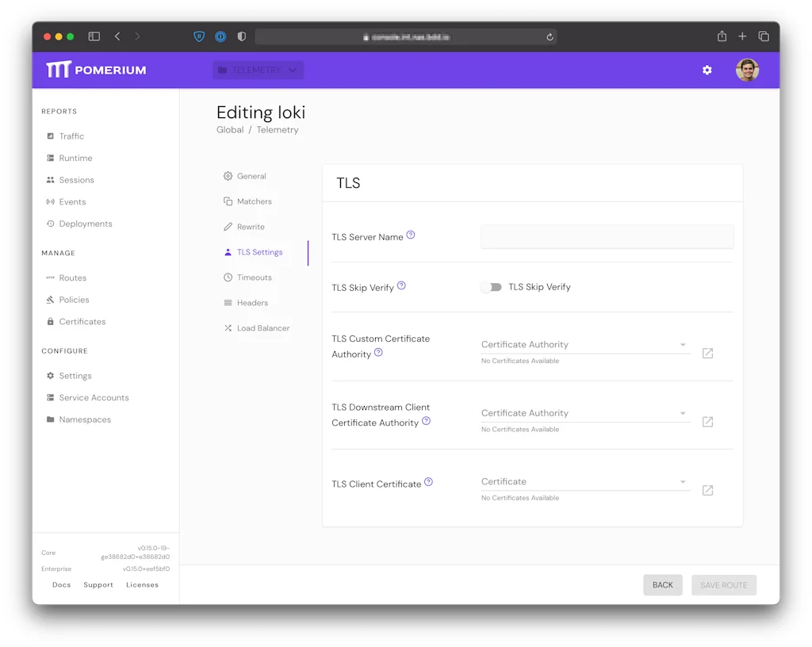The image size is (812, 647).
Task: Expand the TLS Client Certificate dropdown
Action: (584, 482)
